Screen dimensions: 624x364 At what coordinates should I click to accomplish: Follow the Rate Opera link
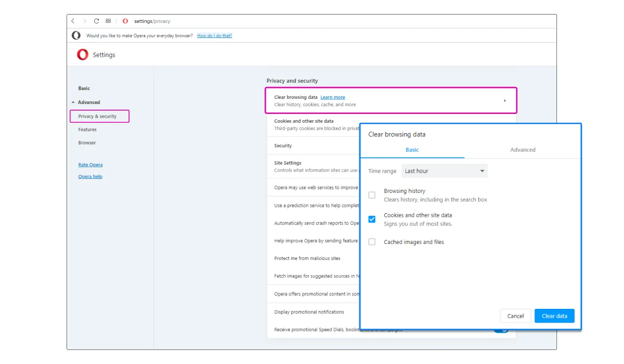[90, 165]
